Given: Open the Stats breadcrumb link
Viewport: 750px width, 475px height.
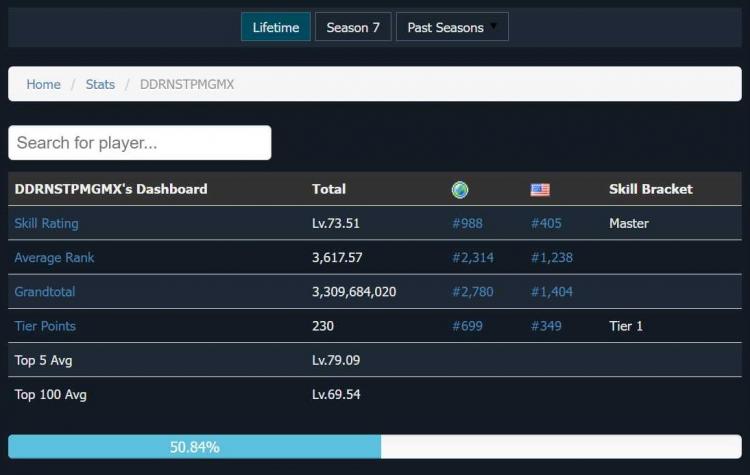Looking at the screenshot, I should (x=100, y=84).
